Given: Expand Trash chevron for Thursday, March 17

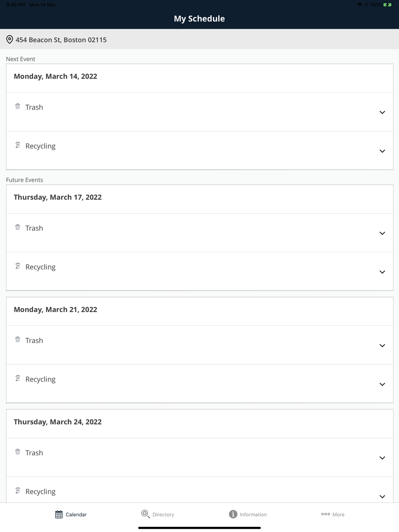Looking at the screenshot, I should pyautogui.click(x=382, y=233).
